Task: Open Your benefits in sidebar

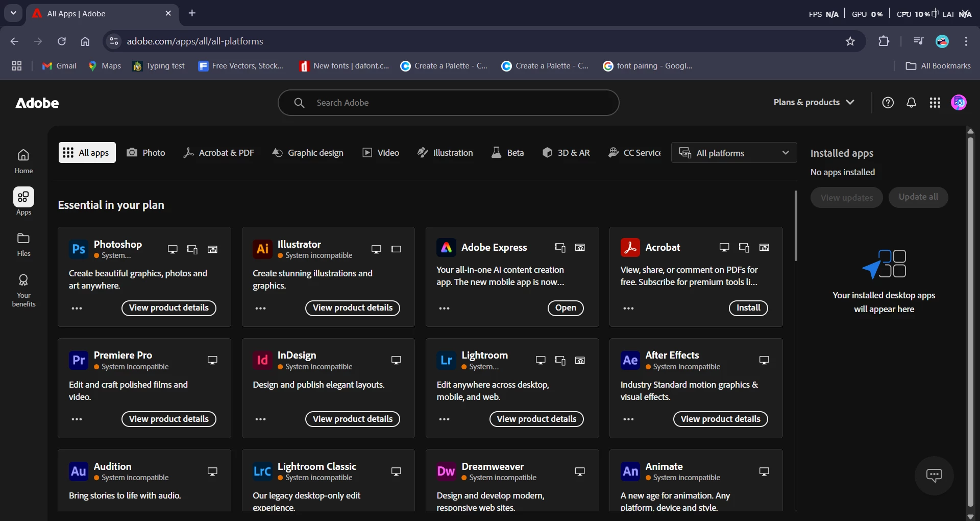Action: 23,290
